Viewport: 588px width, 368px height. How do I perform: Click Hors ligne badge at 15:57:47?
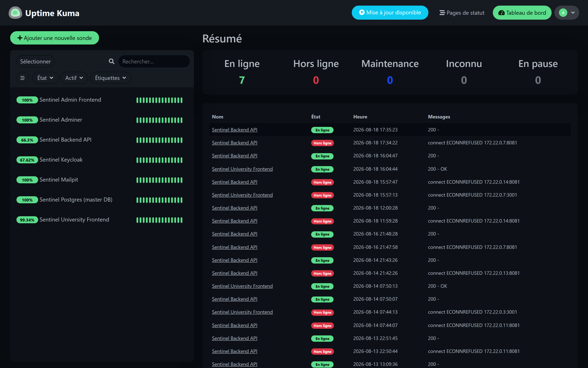pyautogui.click(x=322, y=182)
